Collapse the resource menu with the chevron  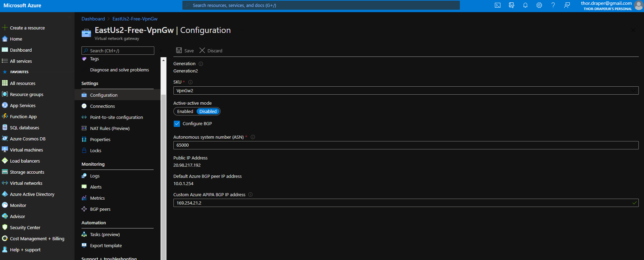161,51
